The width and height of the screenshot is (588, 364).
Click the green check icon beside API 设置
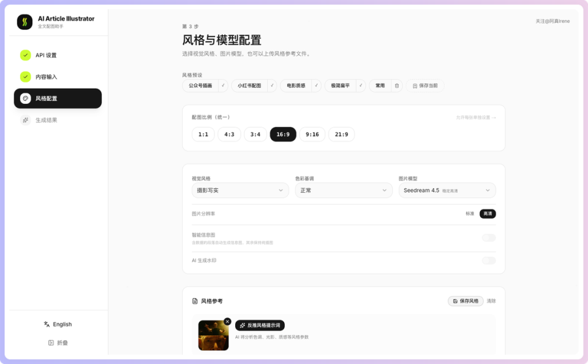pyautogui.click(x=24, y=54)
